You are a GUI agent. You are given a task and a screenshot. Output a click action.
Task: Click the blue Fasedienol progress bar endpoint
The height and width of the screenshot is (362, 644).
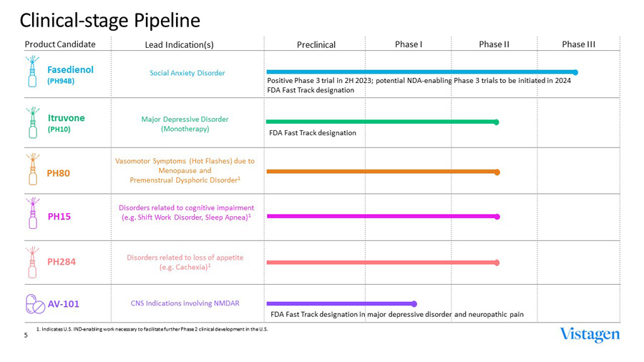pyautogui.click(x=575, y=72)
